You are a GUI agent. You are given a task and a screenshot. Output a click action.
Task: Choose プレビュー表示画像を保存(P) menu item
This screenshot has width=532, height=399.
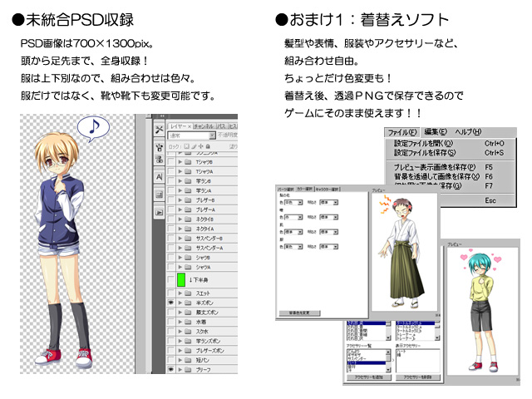(449, 167)
